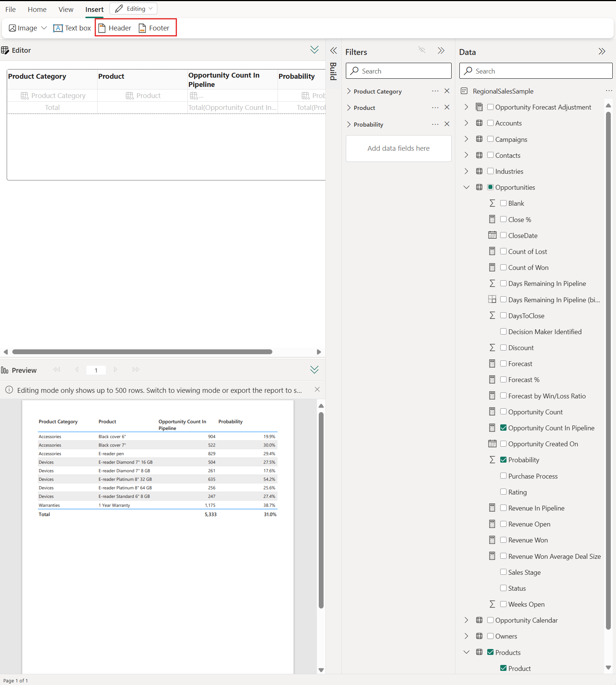This screenshot has width=616, height=685.
Task: Check the Revenue Won field
Action: point(503,540)
